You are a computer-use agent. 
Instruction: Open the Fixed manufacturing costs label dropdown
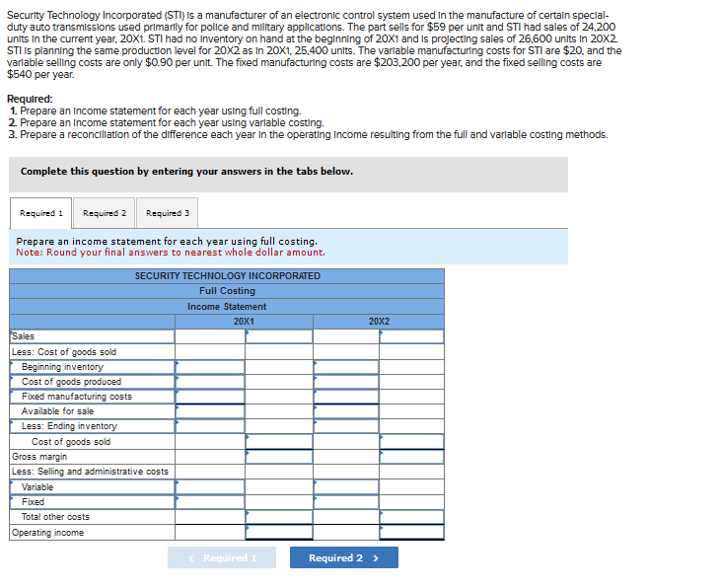(92, 397)
